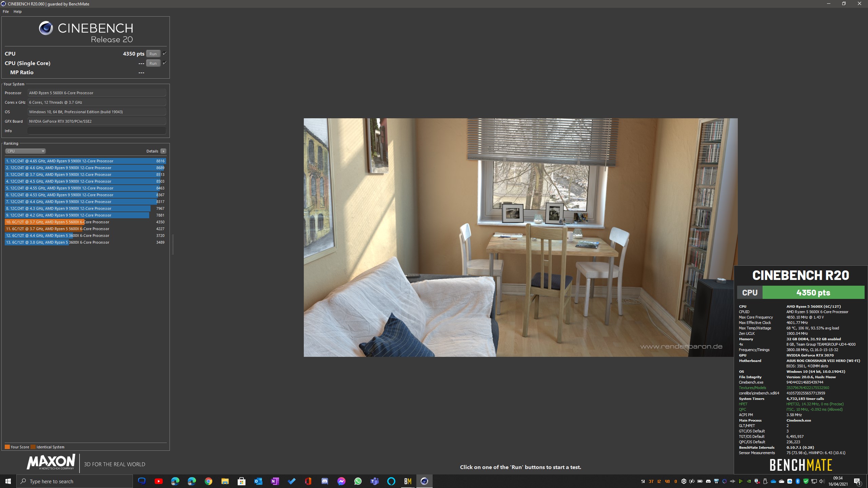Open Messenger from the taskbar
This screenshot has width=868, height=488.
tap(341, 481)
